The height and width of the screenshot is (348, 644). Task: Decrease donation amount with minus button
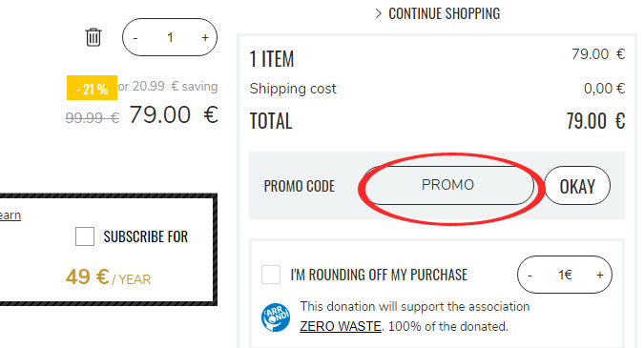pos(530,275)
